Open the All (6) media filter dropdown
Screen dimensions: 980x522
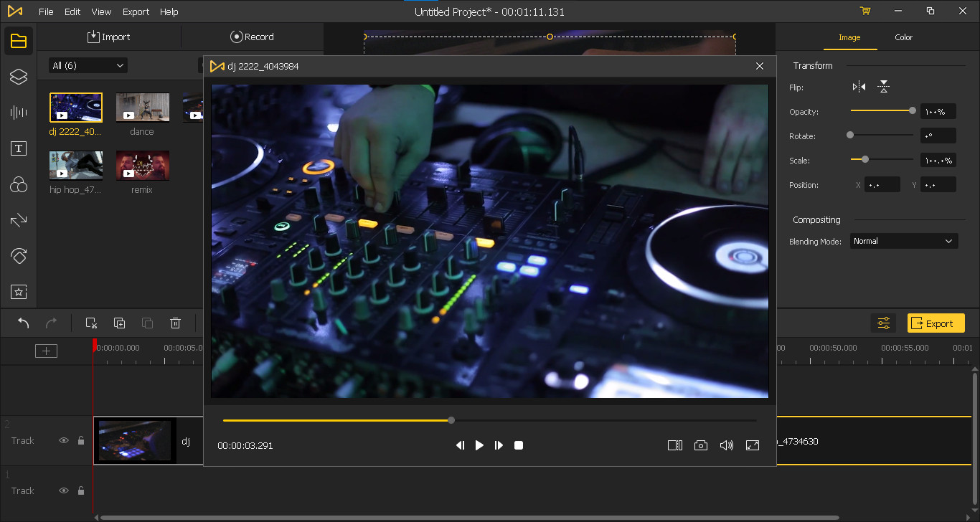[86, 65]
